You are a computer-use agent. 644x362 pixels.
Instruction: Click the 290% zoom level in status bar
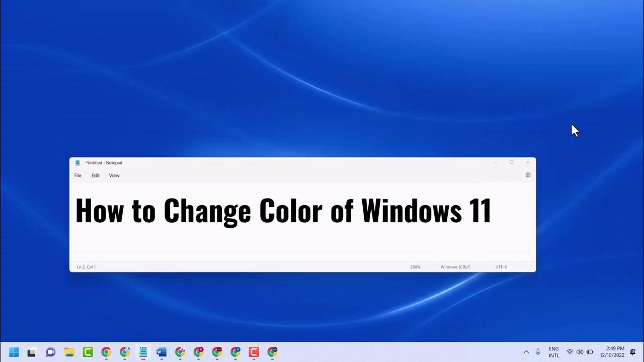[415, 267]
